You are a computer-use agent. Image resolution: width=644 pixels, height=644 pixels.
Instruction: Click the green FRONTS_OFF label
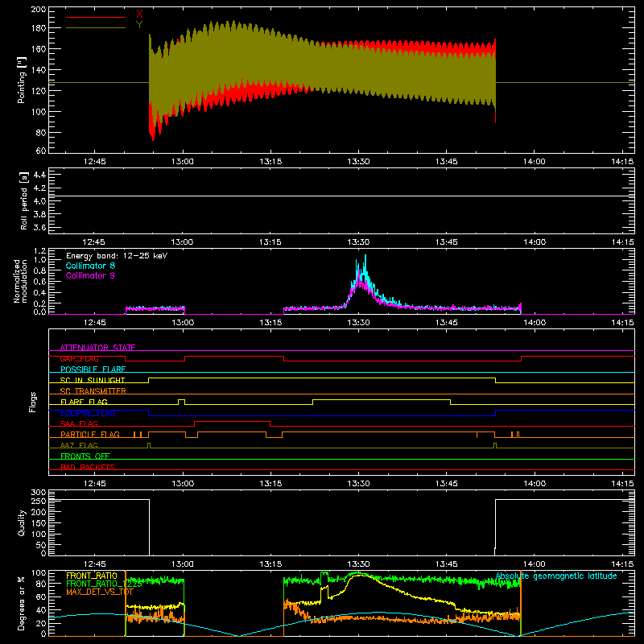(85, 456)
